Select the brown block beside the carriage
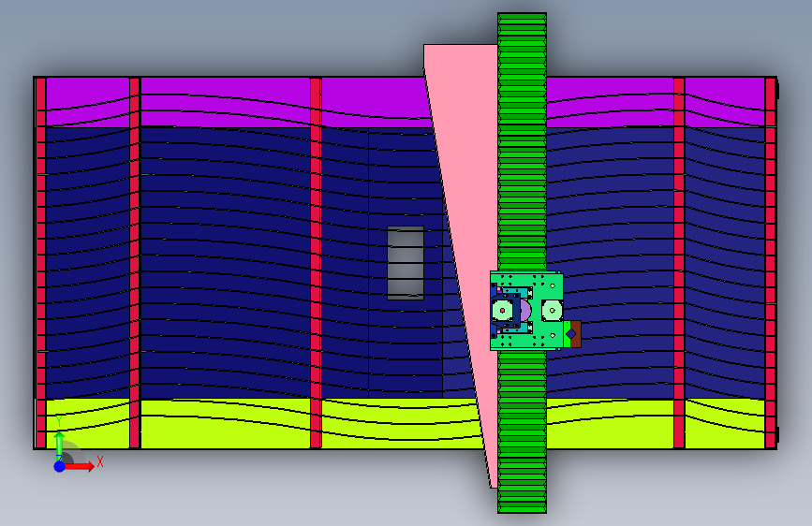 coord(576,334)
